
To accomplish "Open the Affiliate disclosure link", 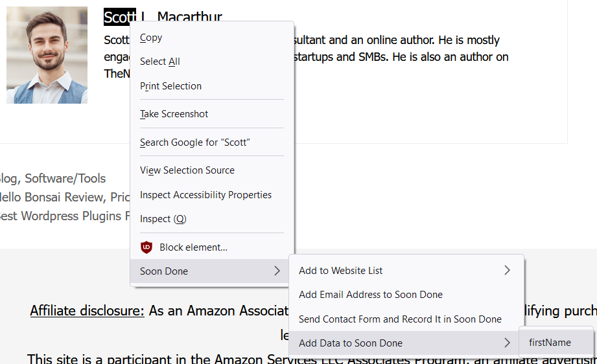I will tap(88, 311).
